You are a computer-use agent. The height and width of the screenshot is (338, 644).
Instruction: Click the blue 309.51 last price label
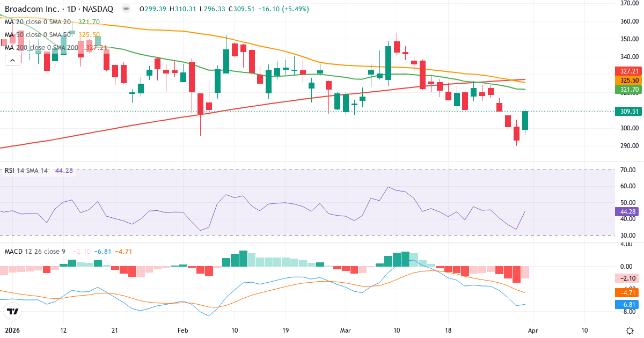pyautogui.click(x=628, y=111)
